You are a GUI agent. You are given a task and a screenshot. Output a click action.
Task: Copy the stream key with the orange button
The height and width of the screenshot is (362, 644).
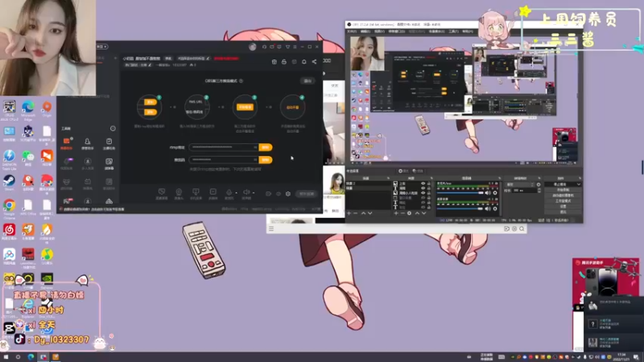266,159
